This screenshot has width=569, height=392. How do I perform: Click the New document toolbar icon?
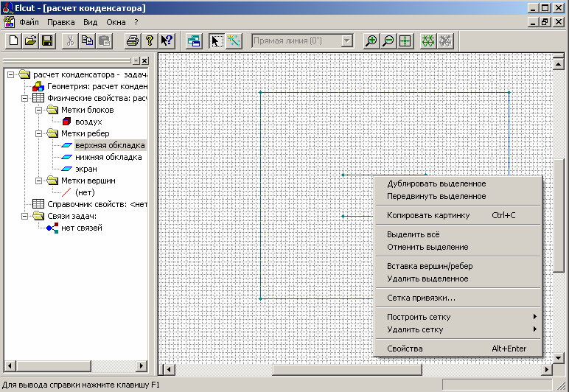[13, 41]
